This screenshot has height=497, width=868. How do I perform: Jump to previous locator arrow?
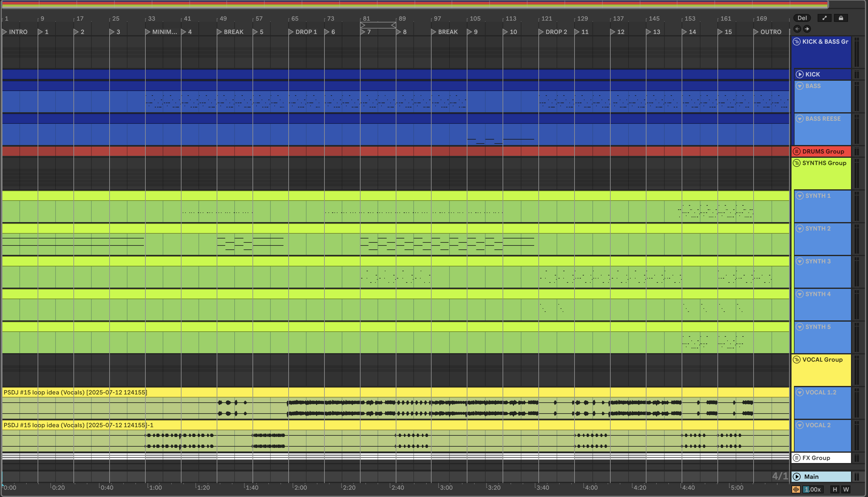797,29
